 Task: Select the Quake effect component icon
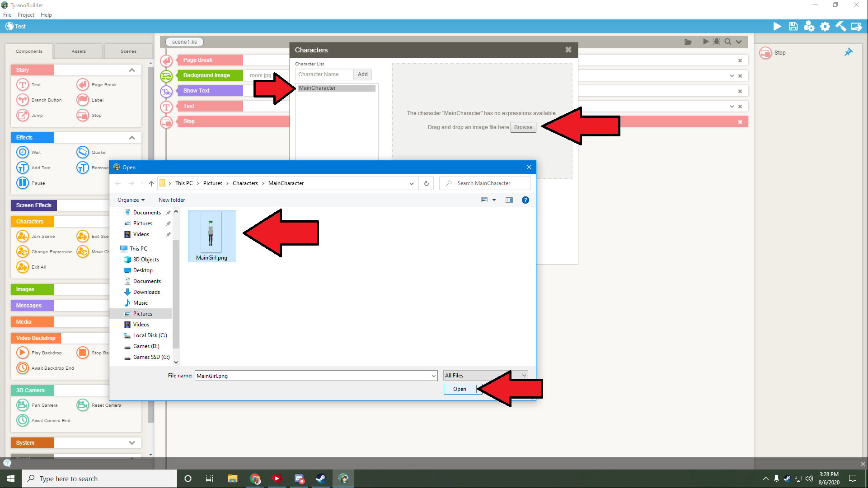pos(83,152)
